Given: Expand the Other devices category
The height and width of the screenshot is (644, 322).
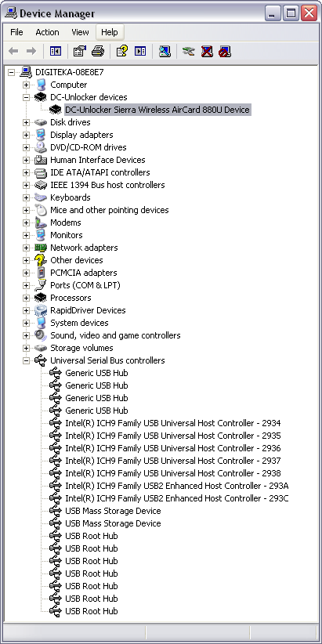Looking at the screenshot, I should [27, 260].
